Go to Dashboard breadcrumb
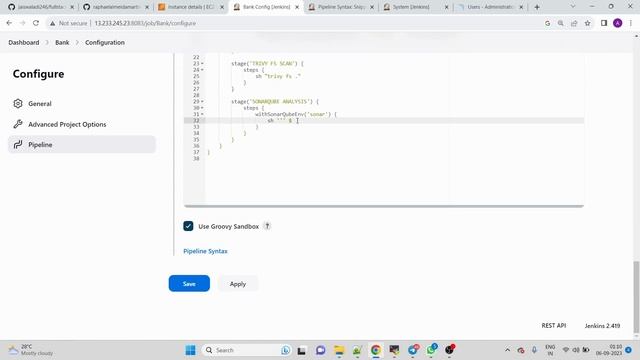Viewport: 640px width, 360px height. [x=24, y=42]
